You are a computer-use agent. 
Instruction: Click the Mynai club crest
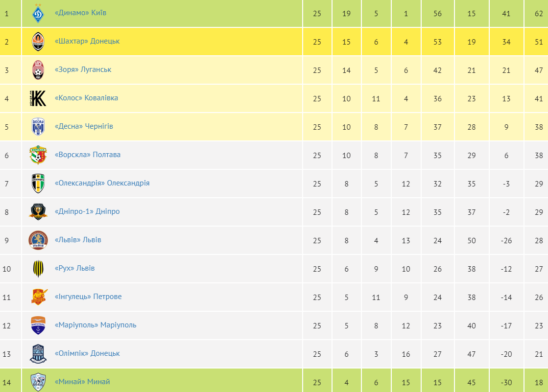click(38, 382)
